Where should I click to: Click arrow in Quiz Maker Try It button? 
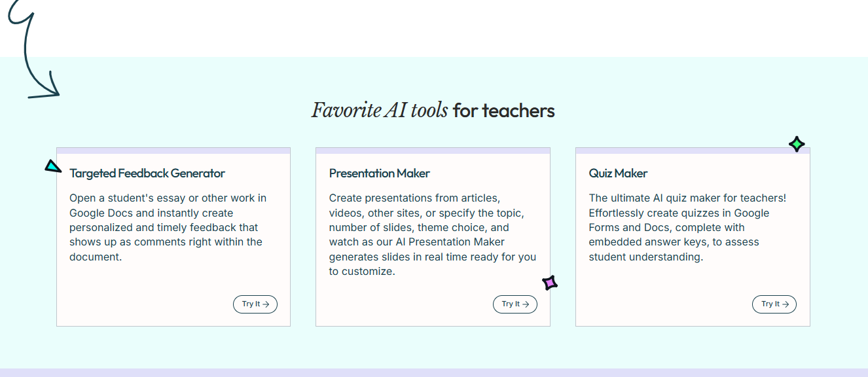coord(785,304)
